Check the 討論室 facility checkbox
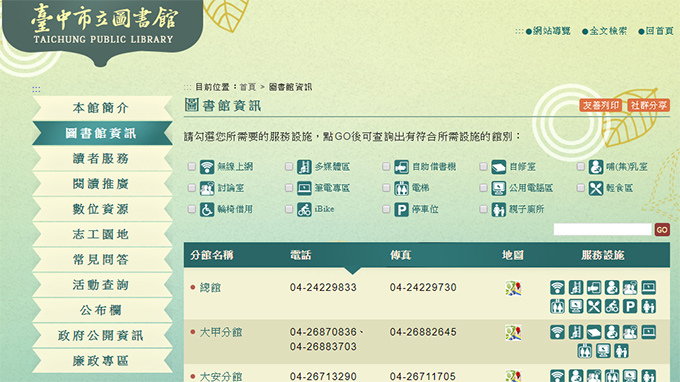 192,188
